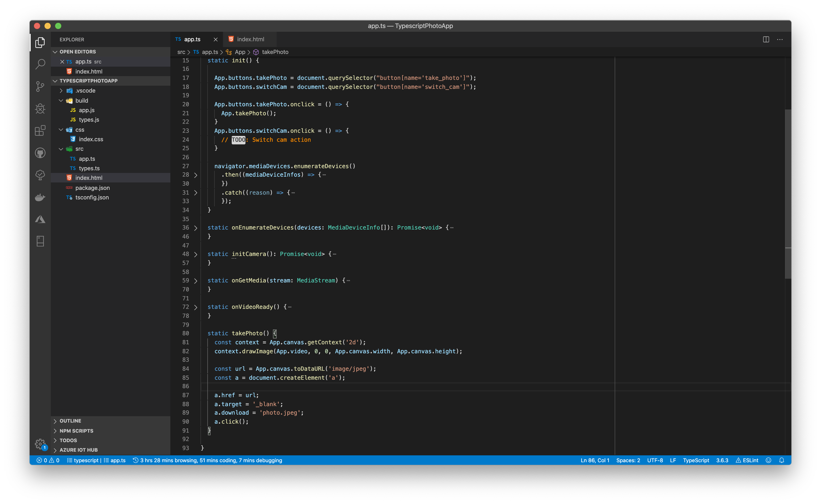Click takePhoto in the breadcrumb
Screen dimensions: 821x504
coord(275,52)
